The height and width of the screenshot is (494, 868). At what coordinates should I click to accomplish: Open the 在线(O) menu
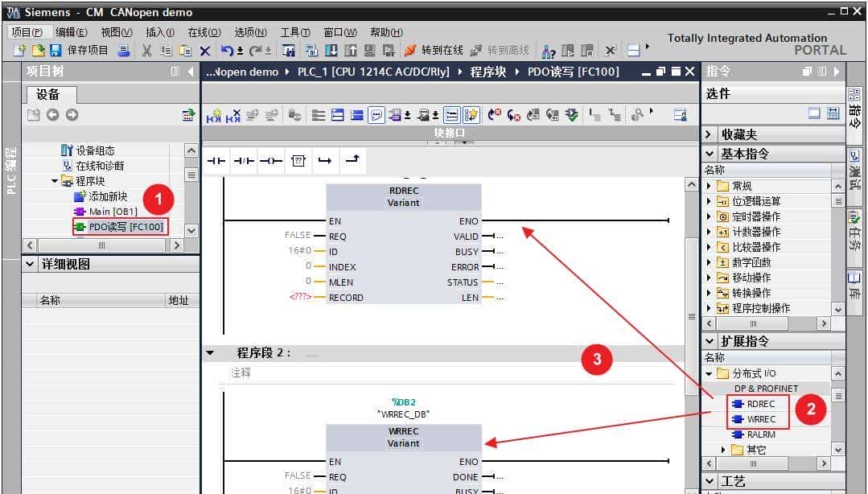click(204, 32)
